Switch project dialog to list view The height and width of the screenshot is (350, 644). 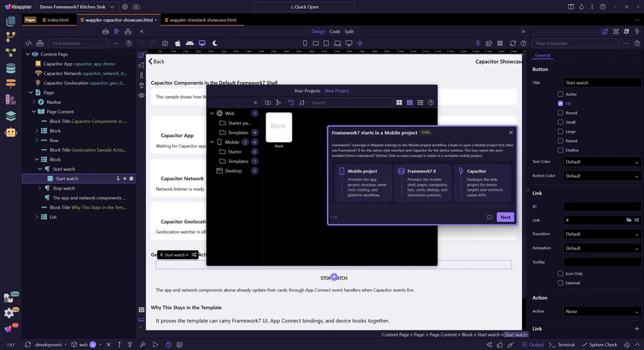(x=420, y=102)
